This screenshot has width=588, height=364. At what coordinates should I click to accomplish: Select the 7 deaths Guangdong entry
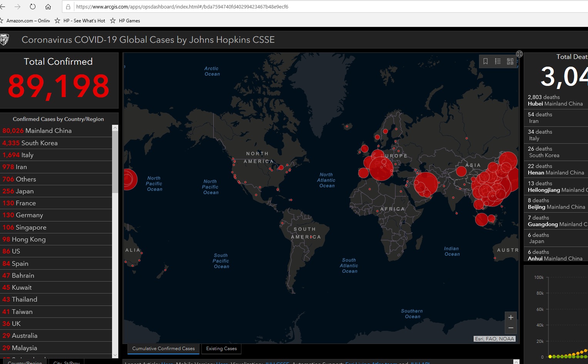click(556, 221)
